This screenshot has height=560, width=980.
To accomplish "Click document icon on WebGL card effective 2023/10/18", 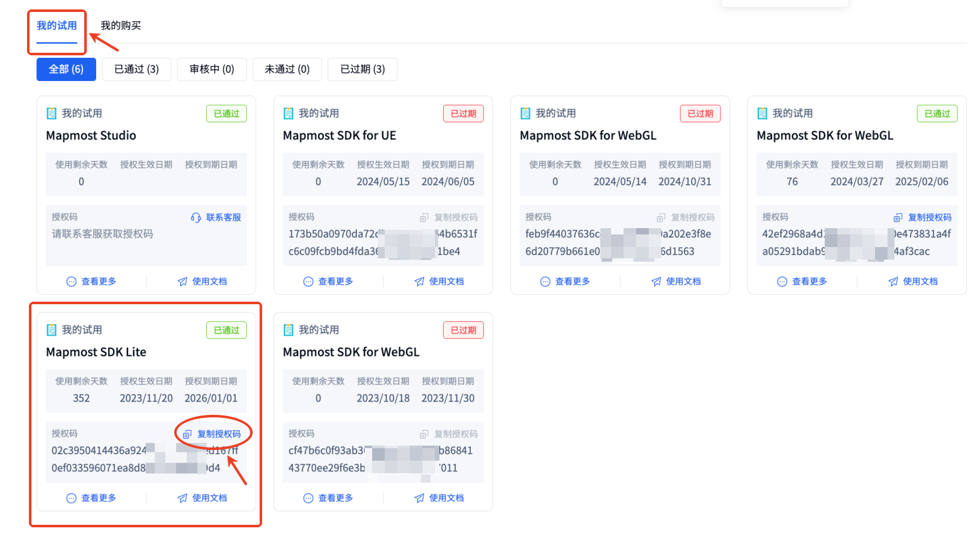I will pyautogui.click(x=289, y=330).
